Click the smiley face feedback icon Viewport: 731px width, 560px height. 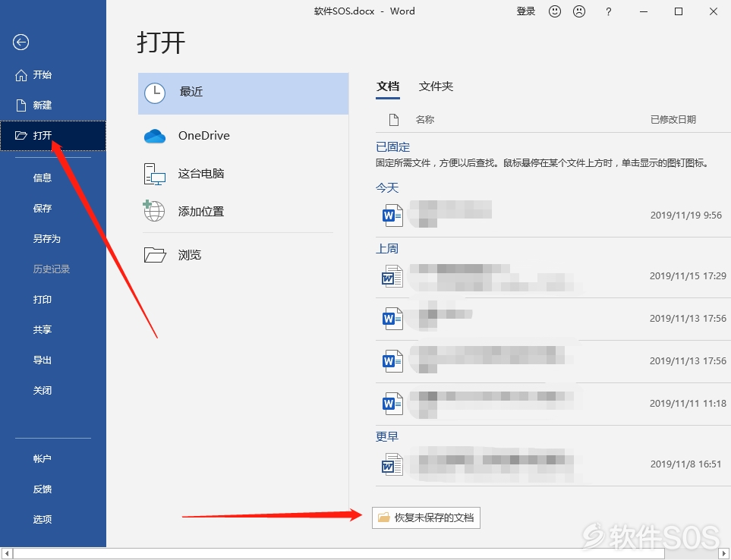[554, 11]
